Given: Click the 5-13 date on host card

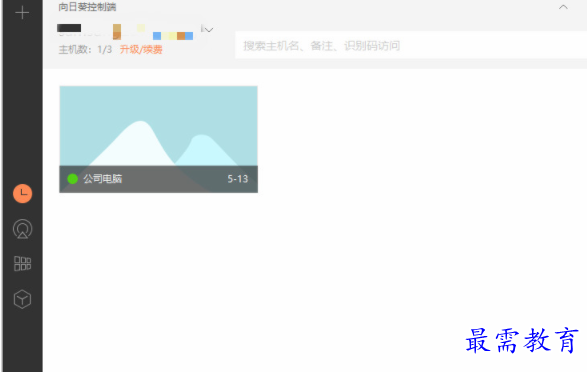Looking at the screenshot, I should pyautogui.click(x=238, y=179).
